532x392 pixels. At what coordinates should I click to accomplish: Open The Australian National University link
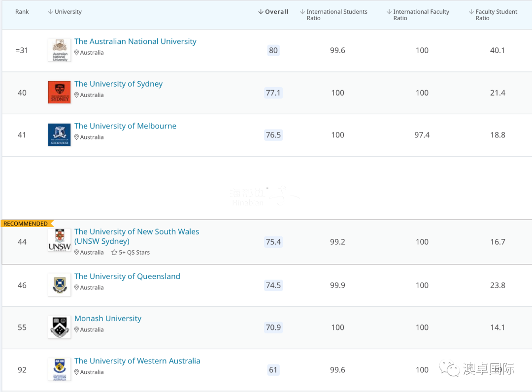click(135, 41)
